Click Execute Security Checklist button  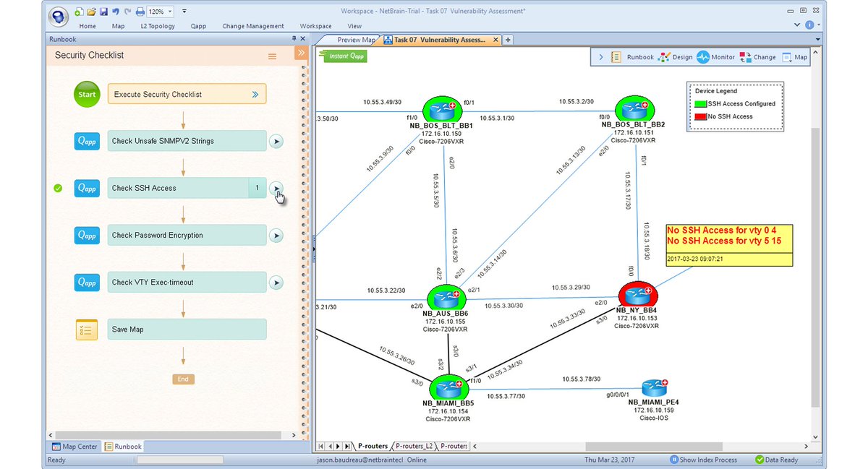(x=187, y=94)
